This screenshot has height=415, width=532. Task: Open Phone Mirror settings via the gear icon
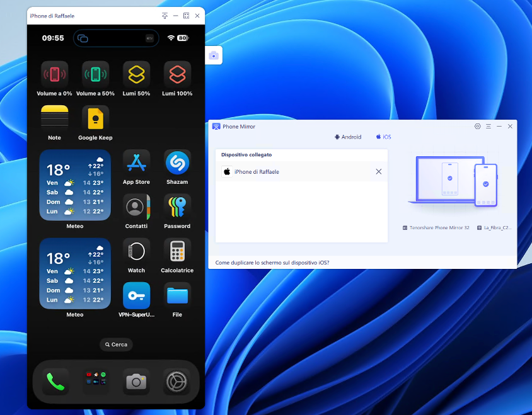click(x=477, y=126)
